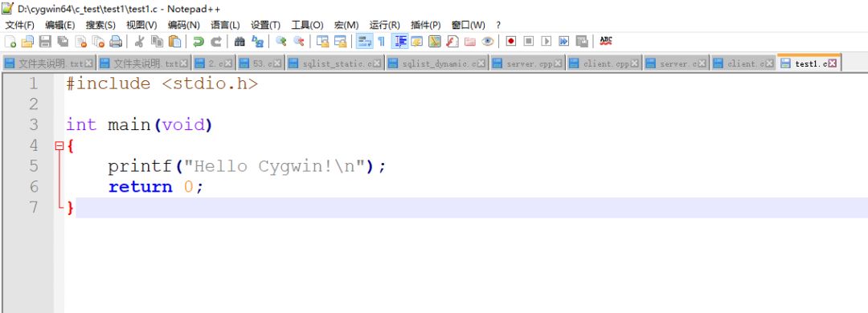Screen dimensions: 868x313
Task: Run the spell check ABC icon
Action: (606, 42)
